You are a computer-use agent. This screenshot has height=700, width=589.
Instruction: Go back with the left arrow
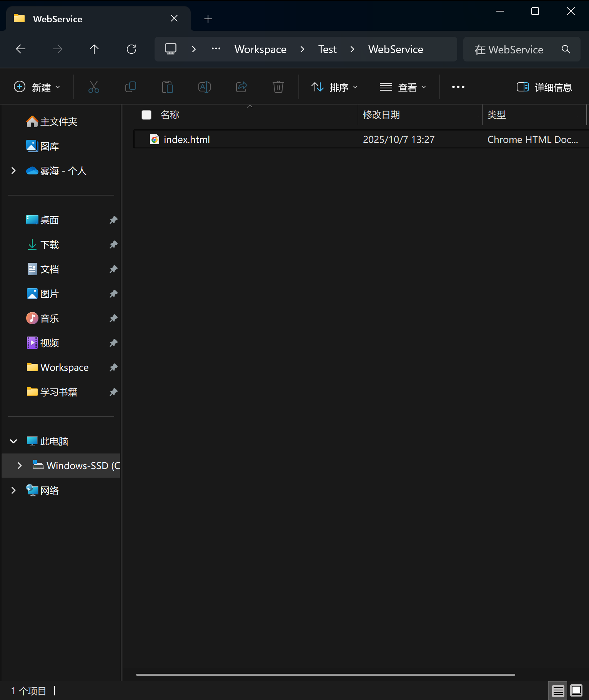click(x=21, y=49)
